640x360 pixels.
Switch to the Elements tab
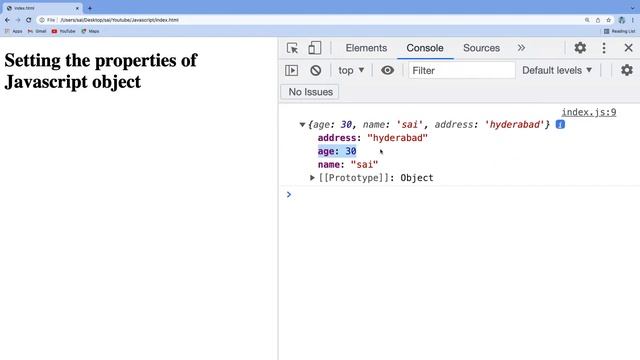[366, 48]
